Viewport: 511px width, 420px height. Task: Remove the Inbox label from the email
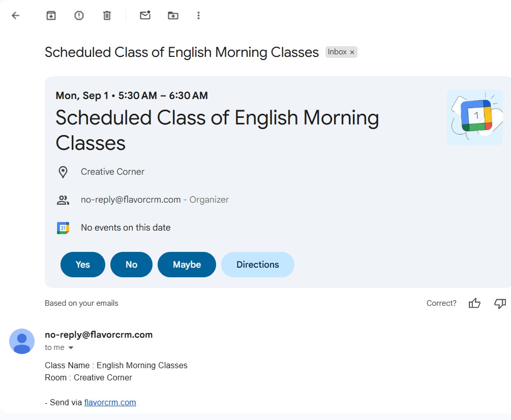(x=352, y=52)
